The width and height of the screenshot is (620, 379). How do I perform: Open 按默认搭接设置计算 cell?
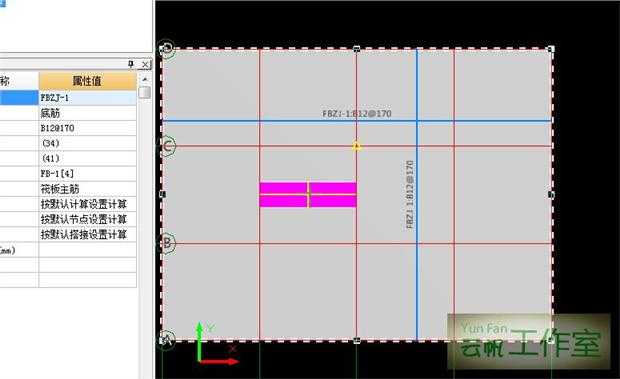(87, 234)
